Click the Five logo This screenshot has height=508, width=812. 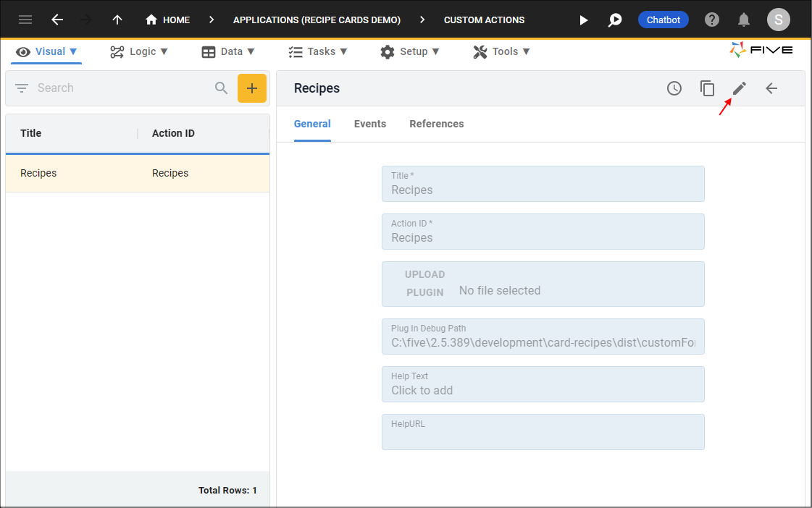[761, 50]
